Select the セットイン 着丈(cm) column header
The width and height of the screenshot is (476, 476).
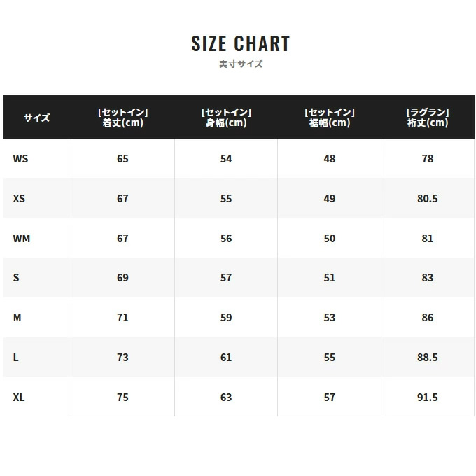pos(122,118)
